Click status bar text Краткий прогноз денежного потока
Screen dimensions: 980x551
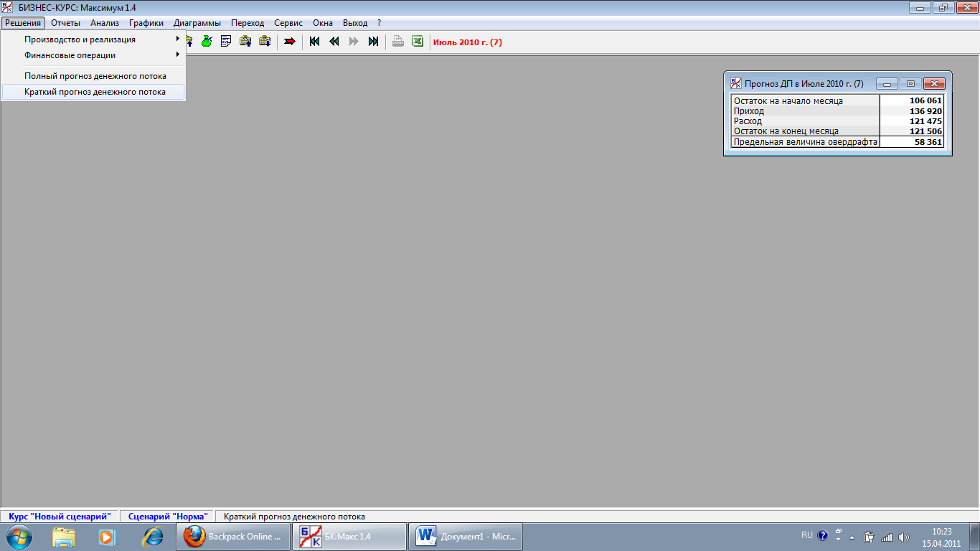[x=294, y=517]
